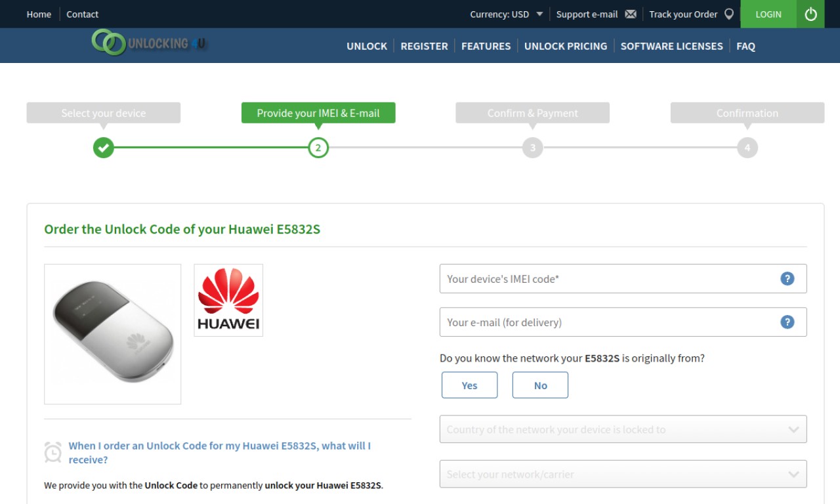The height and width of the screenshot is (504, 840).
Task: Click the 'Order the Unlock Code of your Huawei E5832S' heading
Action: click(x=182, y=229)
